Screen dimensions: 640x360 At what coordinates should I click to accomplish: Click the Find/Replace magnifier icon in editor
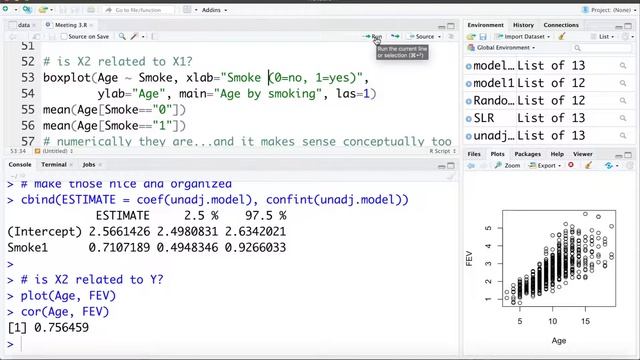(122, 36)
